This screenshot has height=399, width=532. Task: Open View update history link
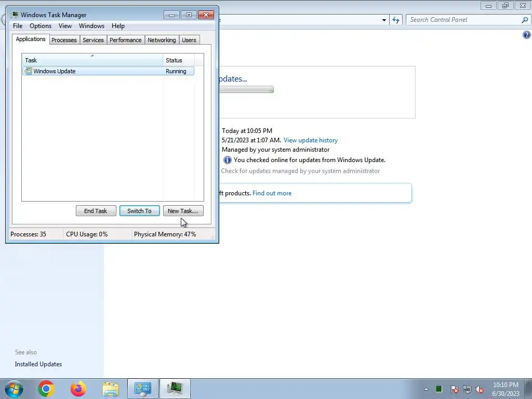311,140
